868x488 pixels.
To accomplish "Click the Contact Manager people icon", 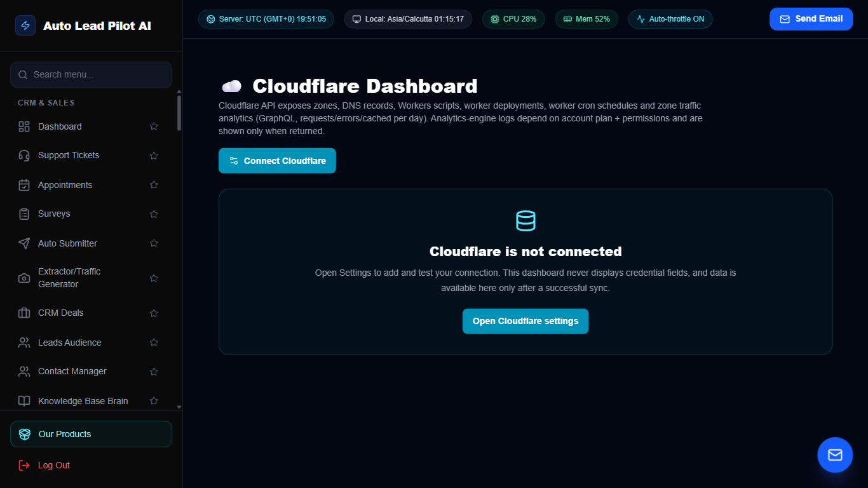I will point(24,371).
